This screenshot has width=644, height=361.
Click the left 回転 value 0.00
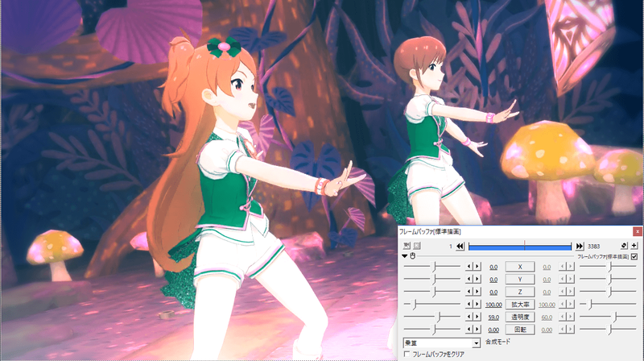[493, 330]
